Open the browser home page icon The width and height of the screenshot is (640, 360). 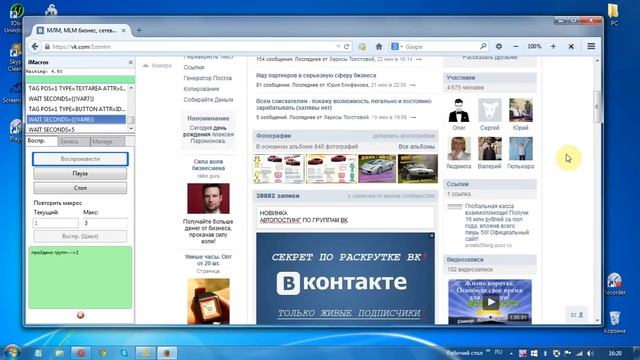[379, 47]
